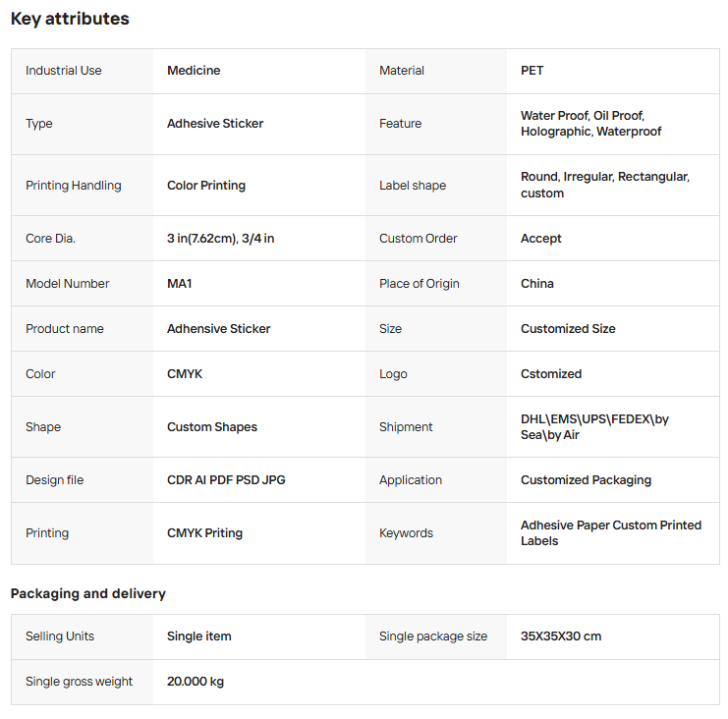
Task: Select the Medicine value text
Action: (x=194, y=71)
